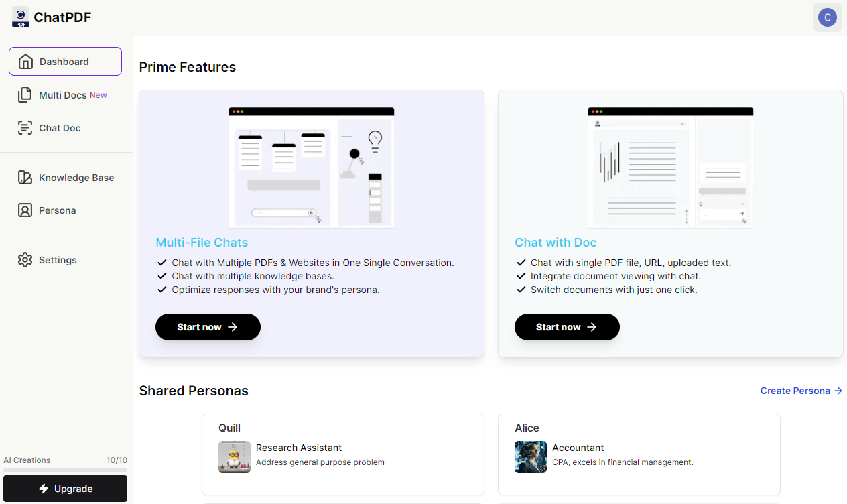847x504 pixels.
Task: Click Chat with multiple knowledge bases text
Action: tap(253, 276)
